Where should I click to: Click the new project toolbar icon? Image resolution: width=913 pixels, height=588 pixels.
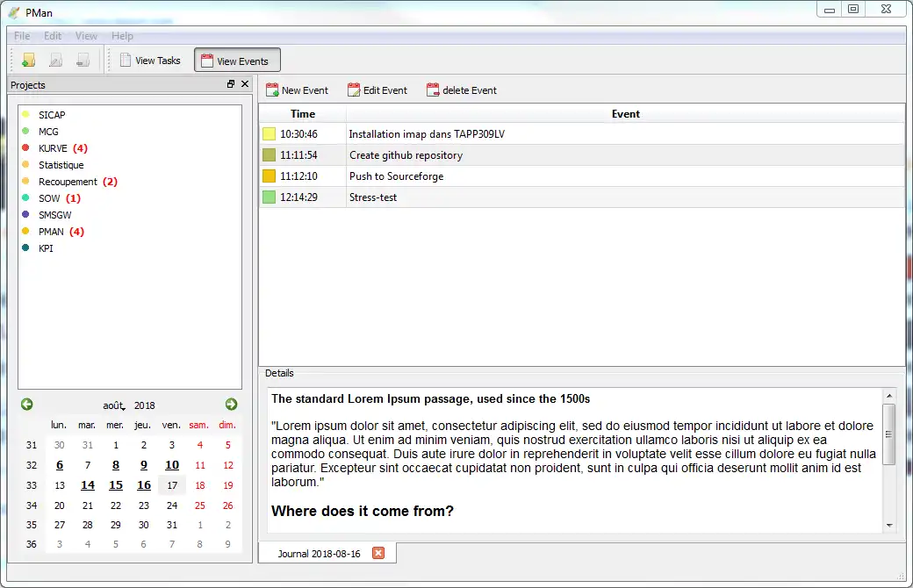[x=28, y=60]
